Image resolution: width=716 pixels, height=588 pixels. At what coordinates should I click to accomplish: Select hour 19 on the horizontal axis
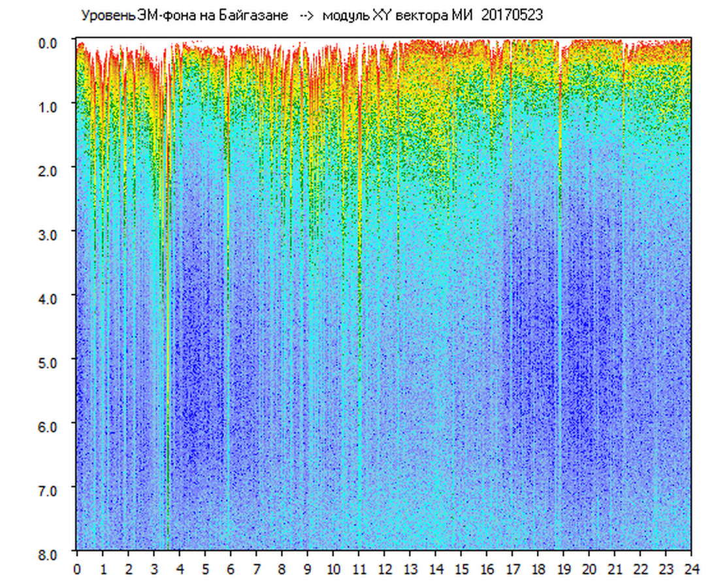tap(564, 568)
